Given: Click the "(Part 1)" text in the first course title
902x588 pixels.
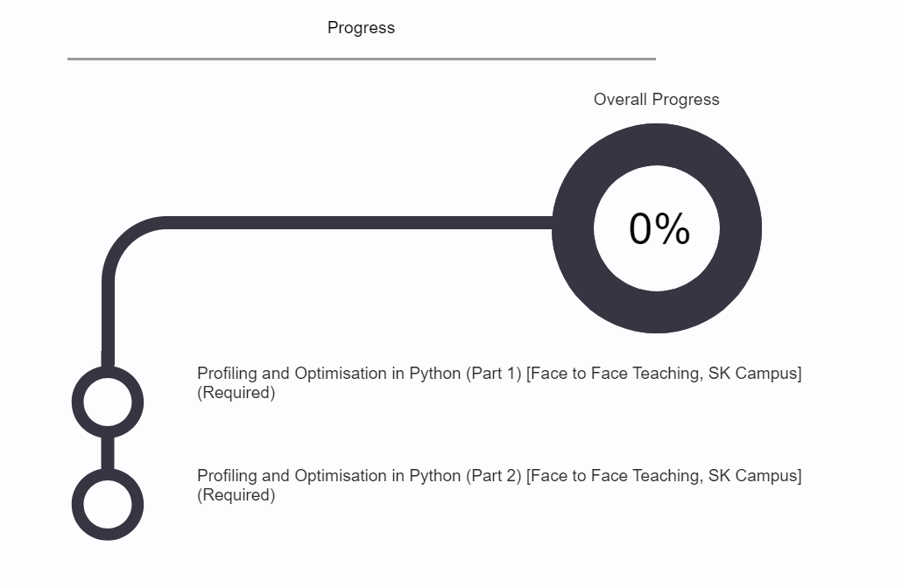Looking at the screenshot, I should pos(494,374).
